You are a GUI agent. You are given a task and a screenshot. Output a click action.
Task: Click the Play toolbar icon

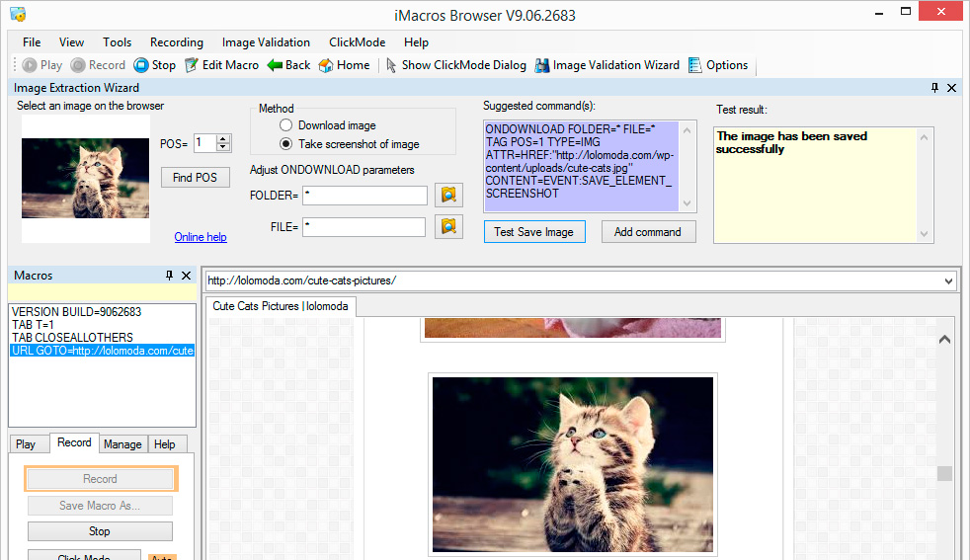point(29,65)
